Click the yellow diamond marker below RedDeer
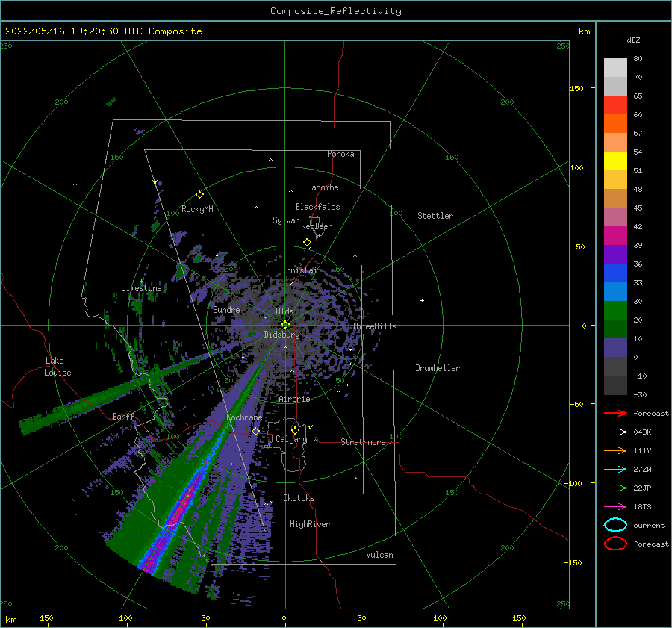Screen dimensions: 672x628 point(307,243)
